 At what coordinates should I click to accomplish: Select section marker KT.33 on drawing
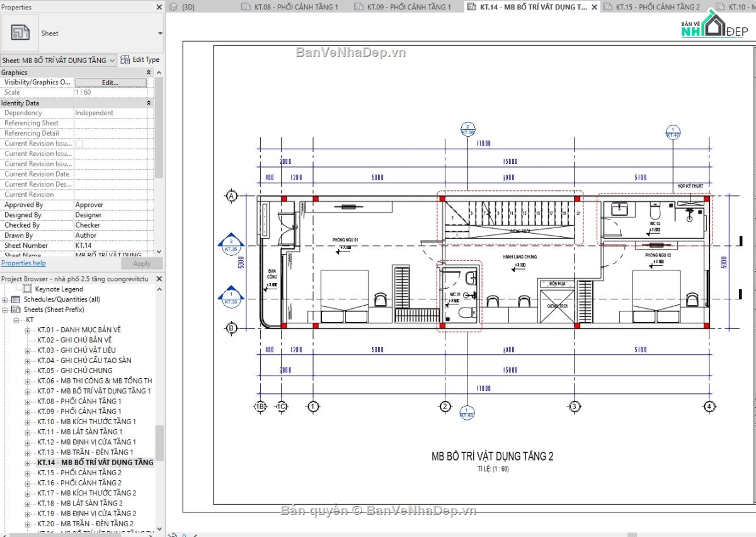pyautogui.click(x=231, y=298)
